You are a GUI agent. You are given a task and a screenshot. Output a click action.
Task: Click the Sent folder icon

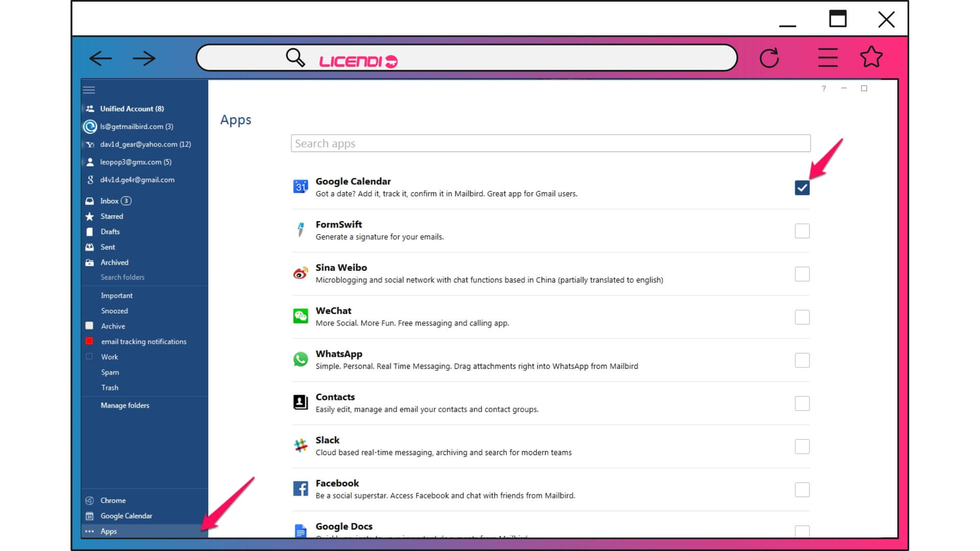click(90, 246)
